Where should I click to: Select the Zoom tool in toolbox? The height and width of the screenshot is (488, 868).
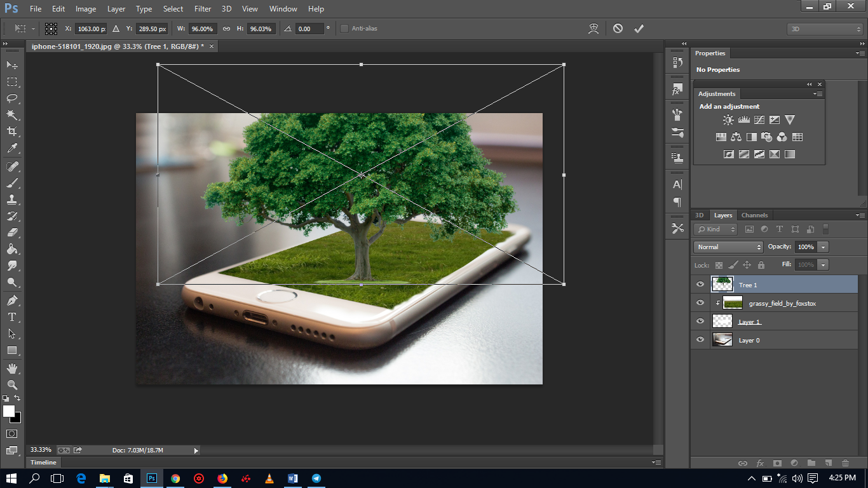[x=12, y=385]
